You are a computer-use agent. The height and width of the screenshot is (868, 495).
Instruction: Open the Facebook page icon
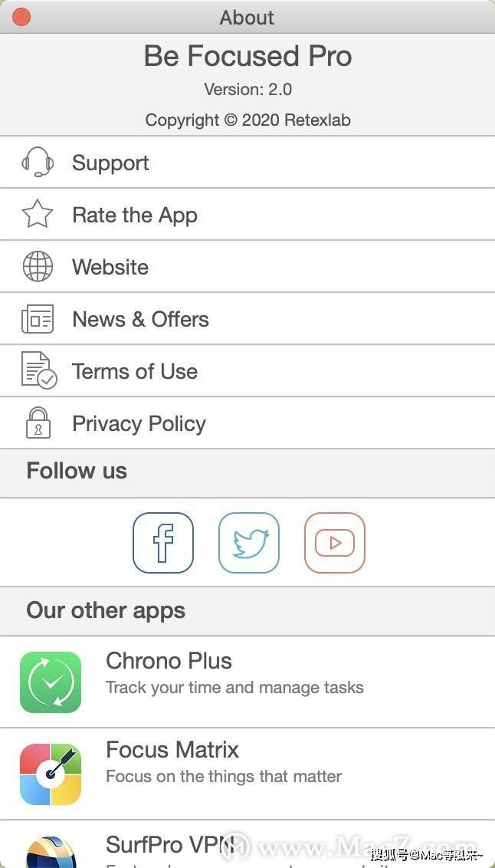163,543
